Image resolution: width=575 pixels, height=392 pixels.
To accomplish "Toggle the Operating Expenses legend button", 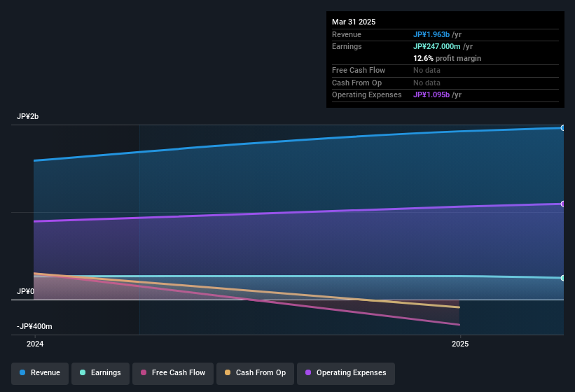I will pyautogui.click(x=346, y=373).
